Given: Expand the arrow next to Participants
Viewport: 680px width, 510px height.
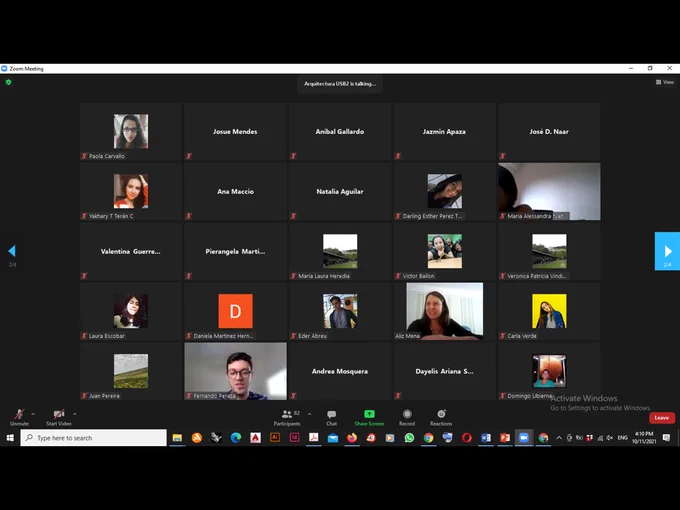Looking at the screenshot, I should click(309, 414).
